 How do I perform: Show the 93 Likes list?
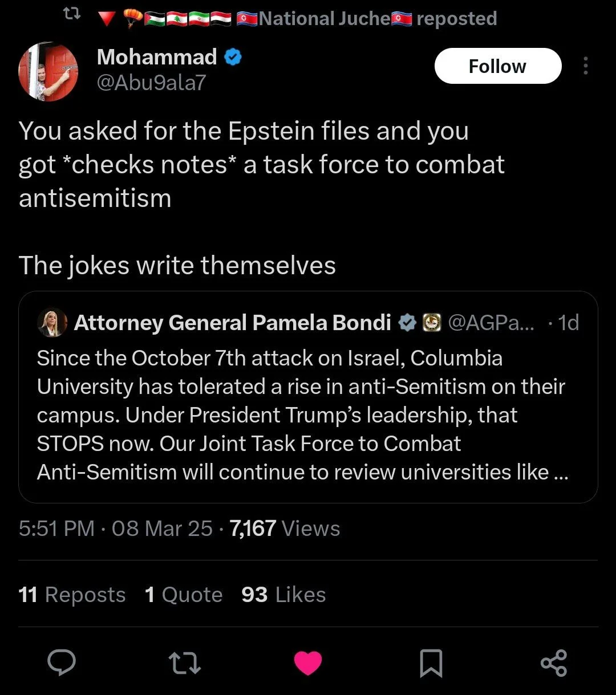point(283,595)
